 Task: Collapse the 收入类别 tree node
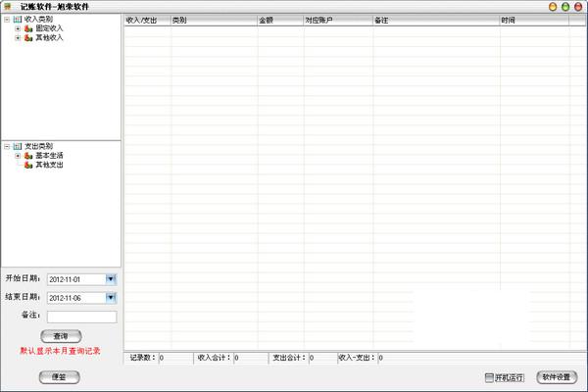click(7, 19)
